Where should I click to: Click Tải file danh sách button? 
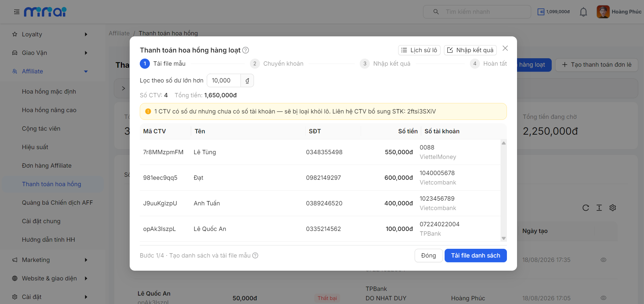[476, 256]
